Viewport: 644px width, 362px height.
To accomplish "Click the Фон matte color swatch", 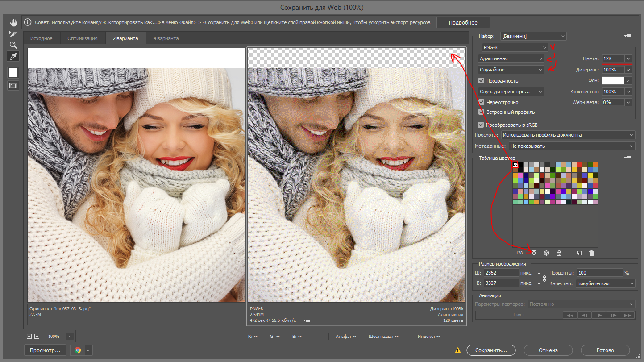I will (613, 81).
